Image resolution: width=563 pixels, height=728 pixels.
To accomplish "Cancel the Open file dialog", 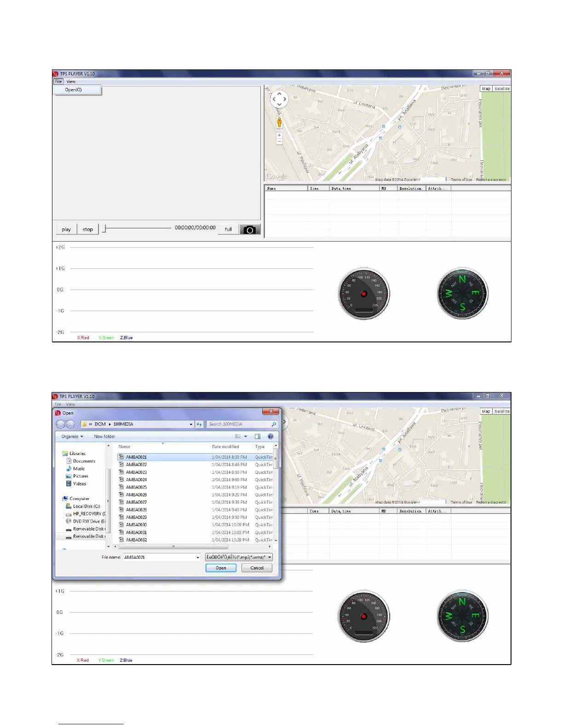I will click(257, 568).
